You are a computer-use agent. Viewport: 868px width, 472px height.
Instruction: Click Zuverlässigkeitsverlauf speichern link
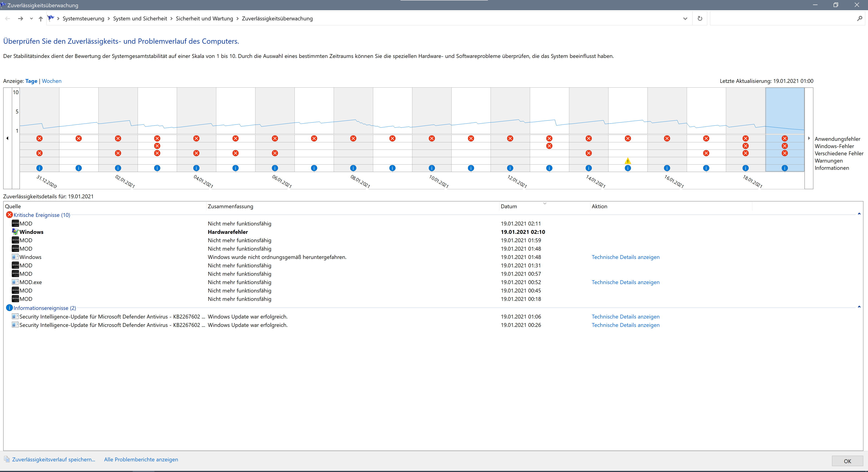54,459
